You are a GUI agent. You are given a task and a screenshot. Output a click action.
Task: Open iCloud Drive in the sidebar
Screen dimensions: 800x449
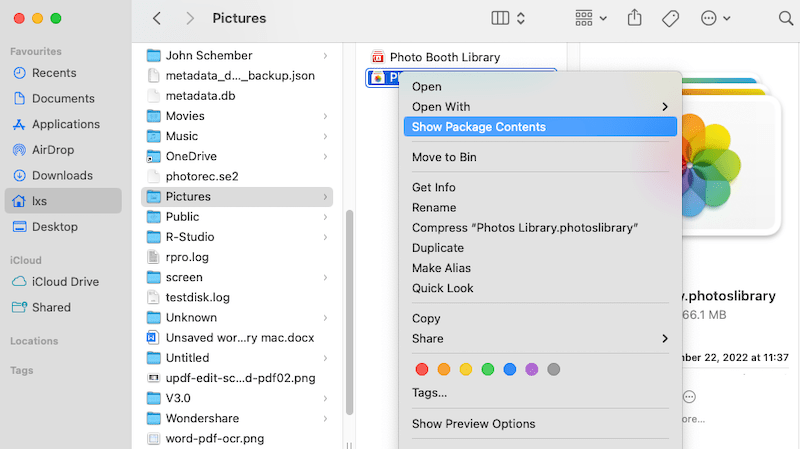[x=67, y=282]
